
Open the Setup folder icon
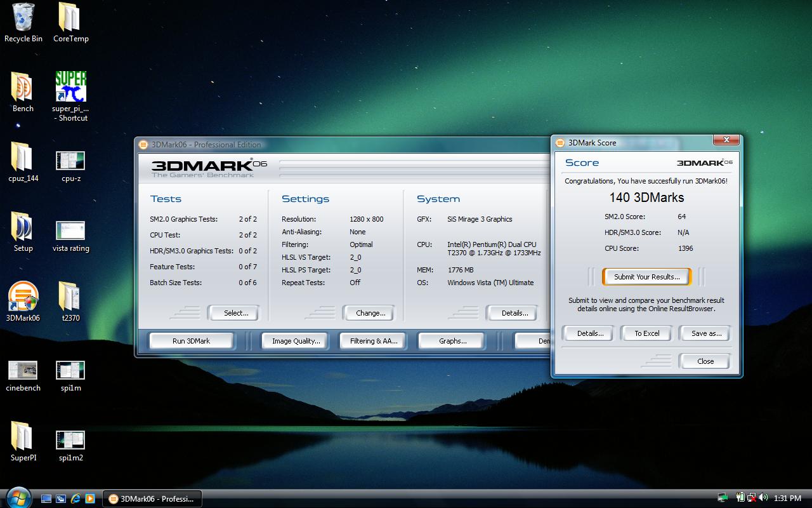tap(23, 227)
